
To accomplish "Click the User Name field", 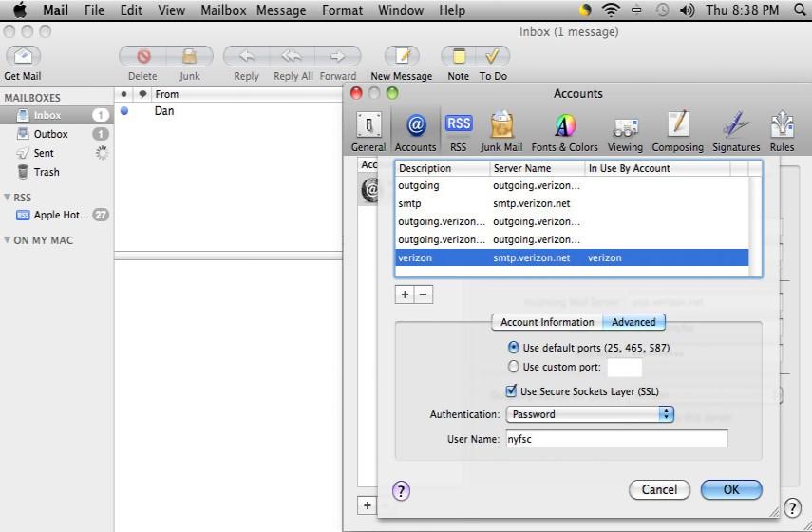I will [x=616, y=439].
